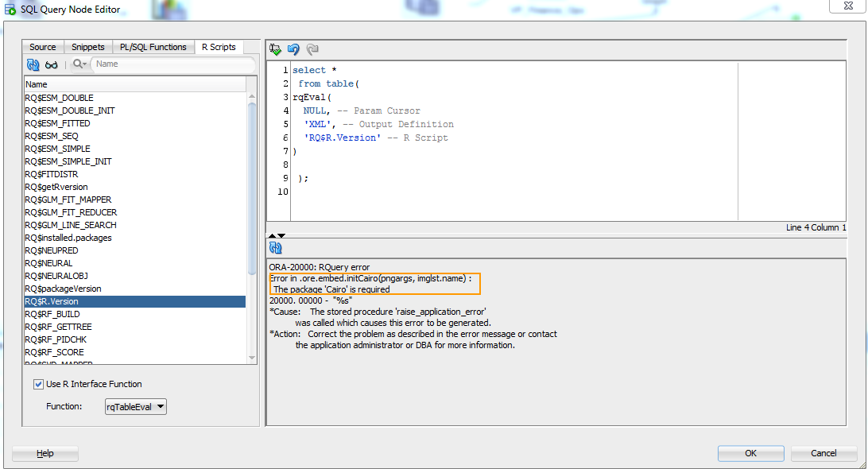Switch to the Source tab
This screenshot has height=469, width=868.
click(43, 47)
